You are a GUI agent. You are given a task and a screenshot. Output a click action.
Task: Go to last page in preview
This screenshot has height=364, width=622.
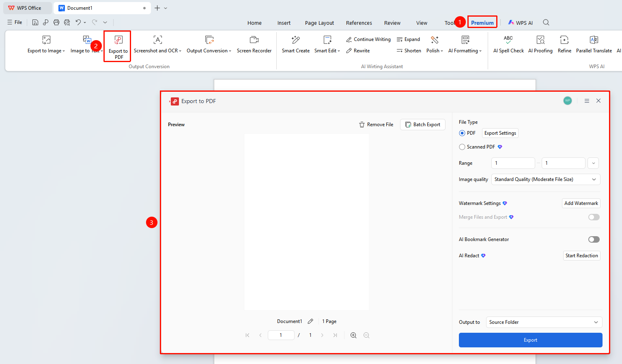tap(335, 335)
